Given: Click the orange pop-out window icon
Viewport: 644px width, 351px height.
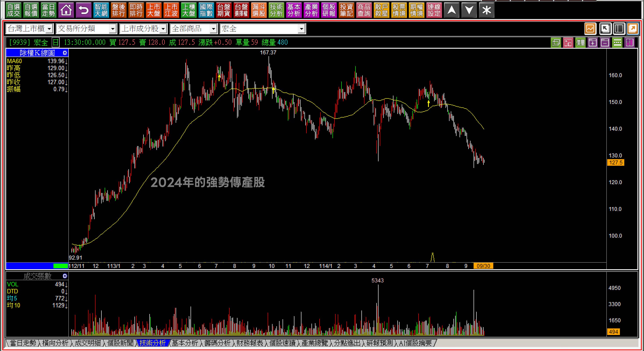Looking at the screenshot, I should pyautogui.click(x=633, y=29).
